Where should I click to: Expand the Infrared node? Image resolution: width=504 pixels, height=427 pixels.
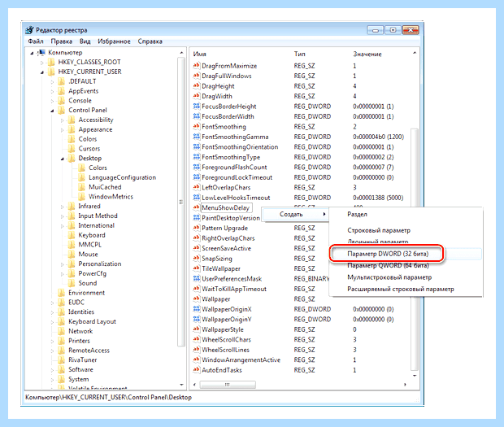63,207
